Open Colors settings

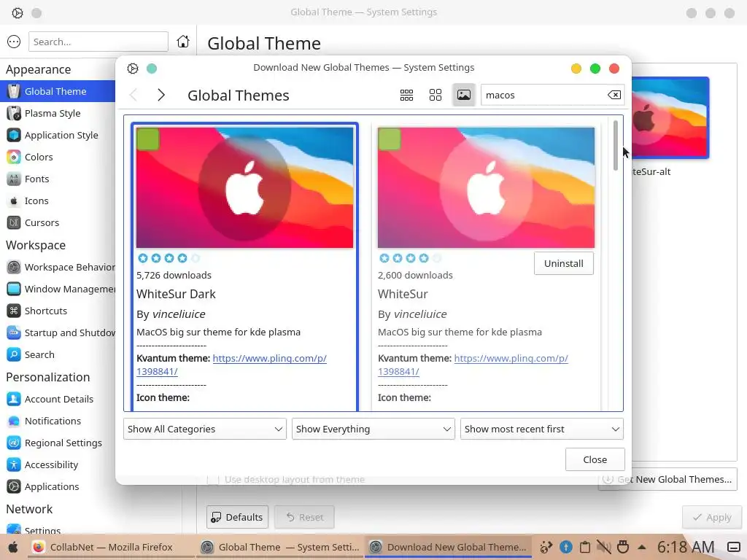pos(58,157)
